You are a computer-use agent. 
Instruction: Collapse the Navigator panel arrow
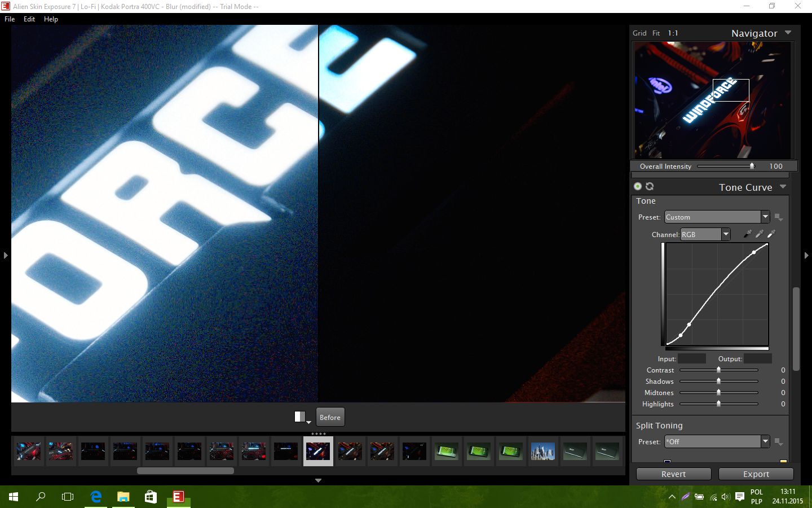point(788,33)
